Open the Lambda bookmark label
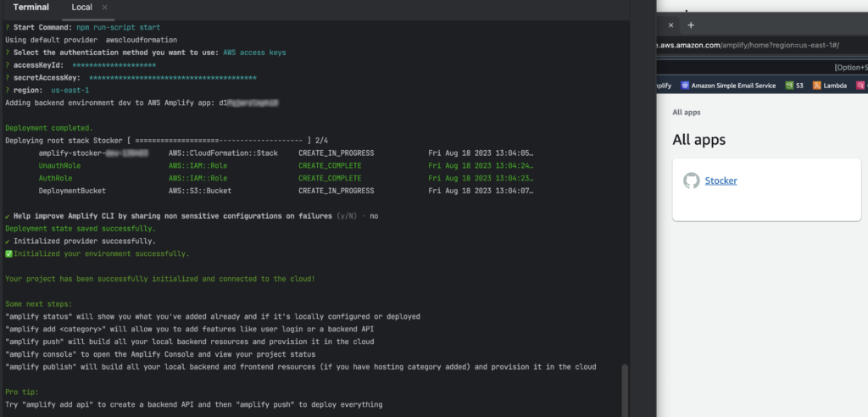The height and width of the screenshot is (417, 868). pos(837,86)
